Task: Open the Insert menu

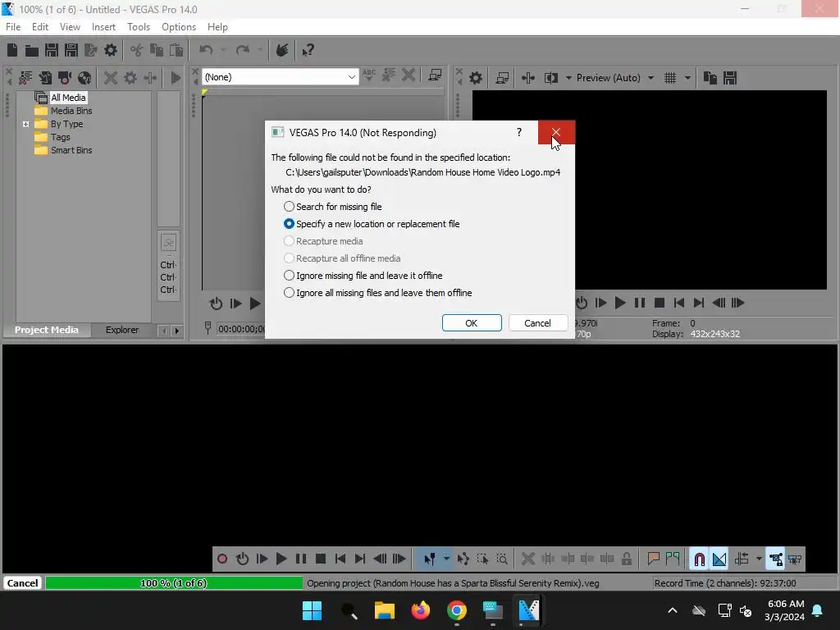Action: (x=103, y=27)
